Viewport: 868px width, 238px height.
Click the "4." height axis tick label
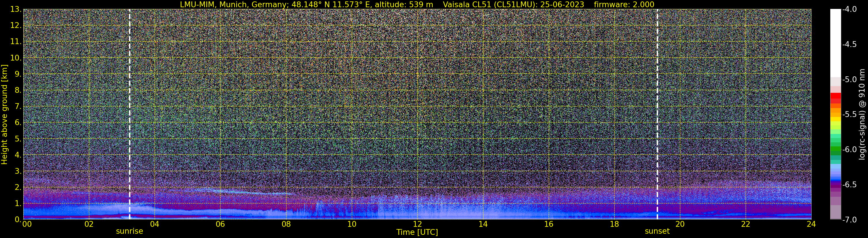[18, 155]
